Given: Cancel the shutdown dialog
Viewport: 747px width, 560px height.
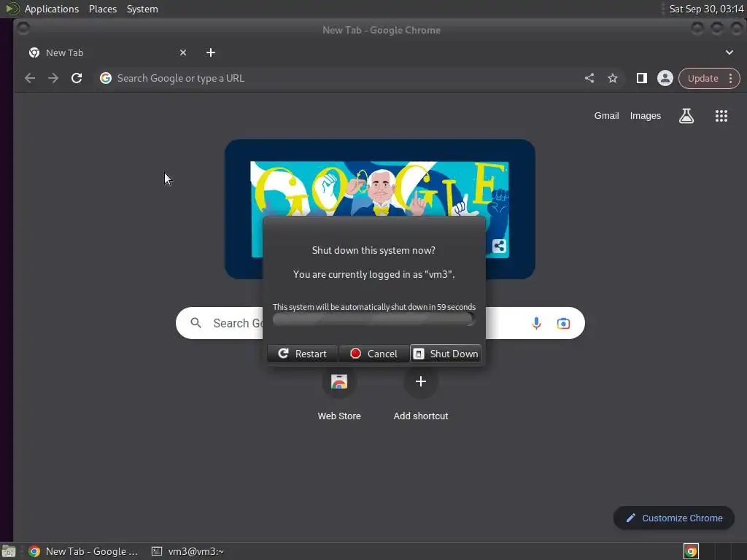Looking at the screenshot, I should (x=374, y=354).
